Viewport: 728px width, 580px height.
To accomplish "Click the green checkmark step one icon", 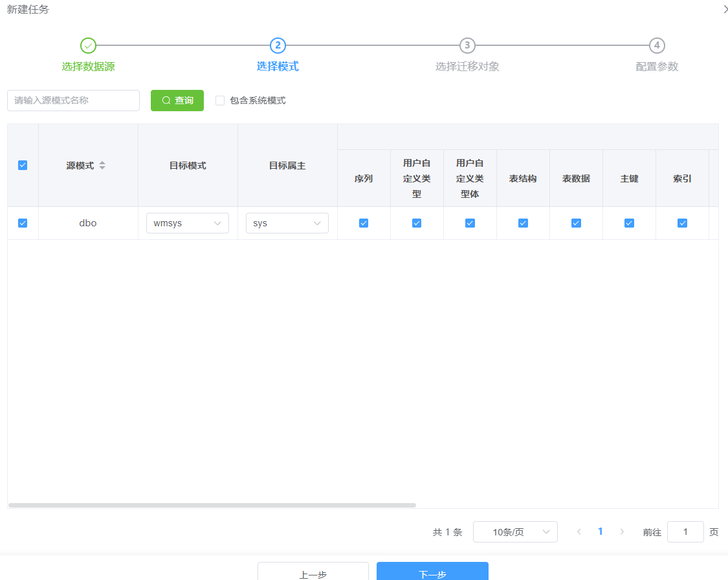I will [88, 45].
